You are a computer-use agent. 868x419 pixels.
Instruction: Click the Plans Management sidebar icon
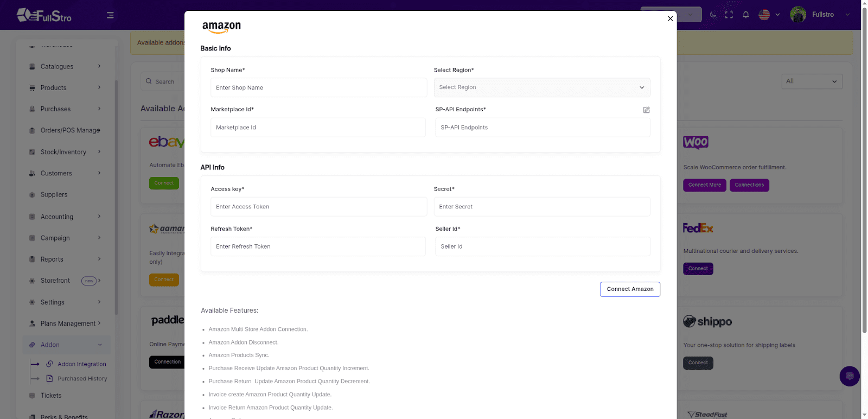[32, 323]
